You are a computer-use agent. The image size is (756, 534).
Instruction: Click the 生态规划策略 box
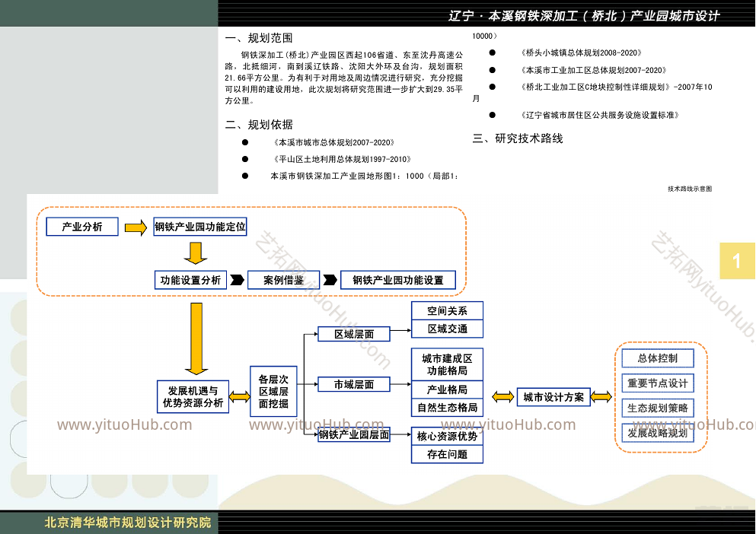[658, 408]
